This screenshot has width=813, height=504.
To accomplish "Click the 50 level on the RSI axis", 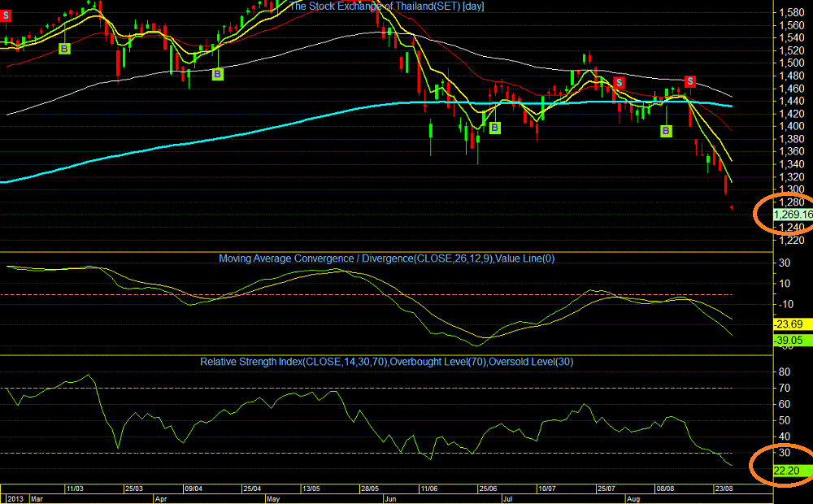I will click(x=785, y=420).
